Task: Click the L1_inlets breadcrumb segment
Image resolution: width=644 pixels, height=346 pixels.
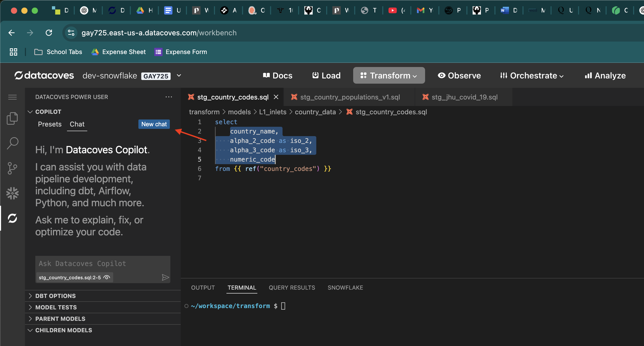Action: click(273, 112)
